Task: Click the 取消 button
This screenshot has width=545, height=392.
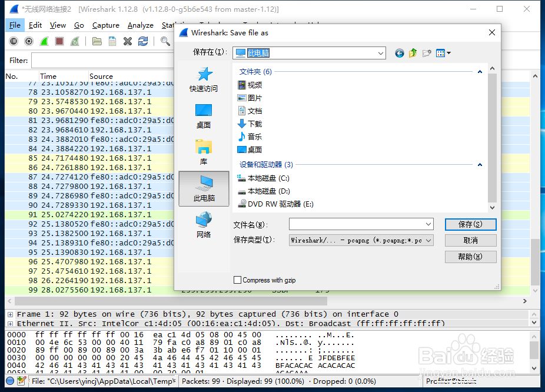Action: (471, 241)
